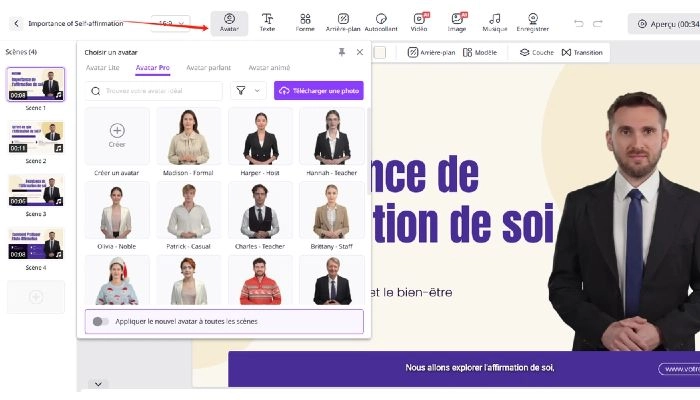
Task: Click the subtitle text Nous allons explorer
Action: tap(480, 368)
